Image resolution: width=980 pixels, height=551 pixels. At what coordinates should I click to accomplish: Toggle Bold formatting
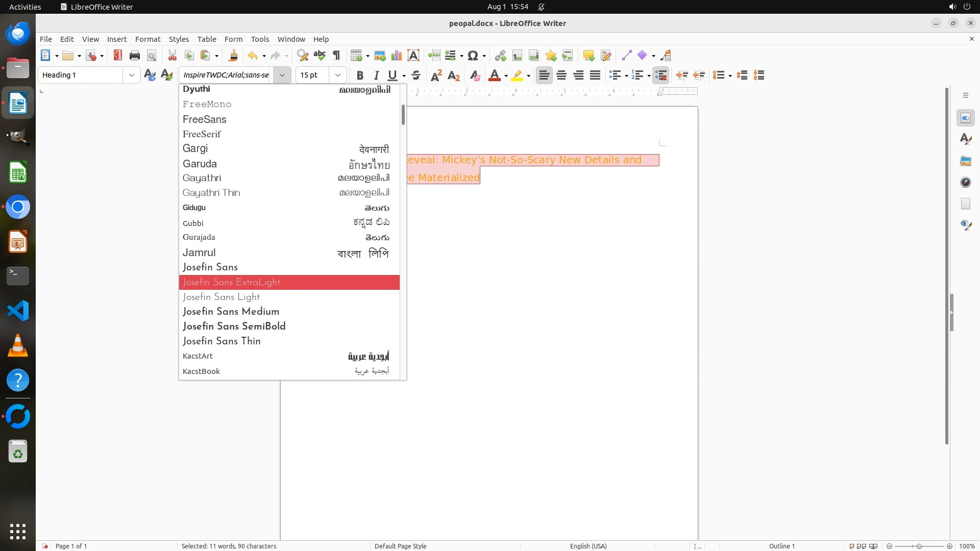pos(360,76)
